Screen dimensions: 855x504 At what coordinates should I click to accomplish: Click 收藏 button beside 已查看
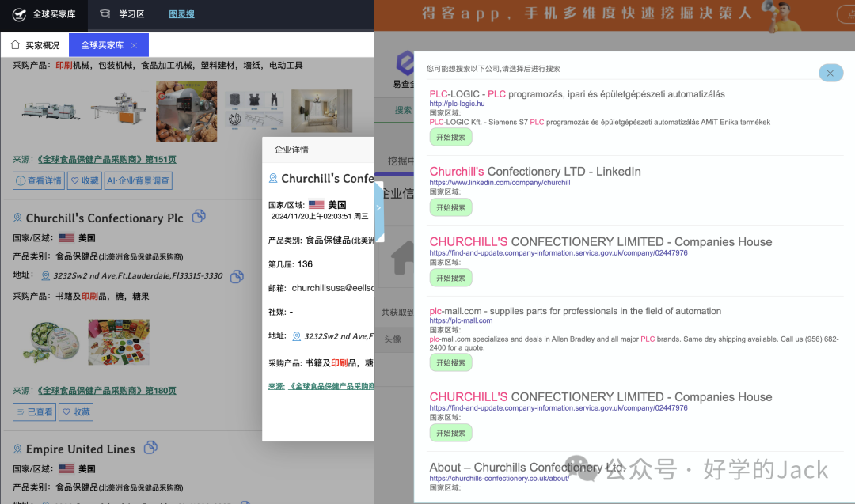[76, 412]
